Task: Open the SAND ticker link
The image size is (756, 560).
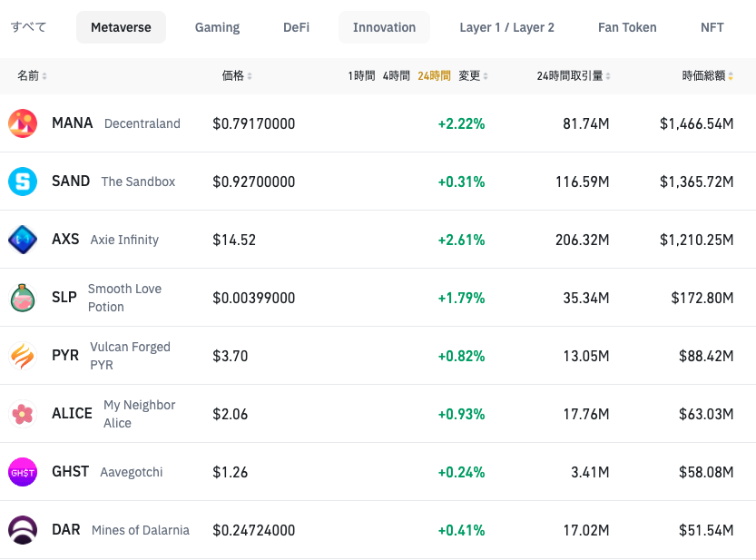Action: pos(71,182)
